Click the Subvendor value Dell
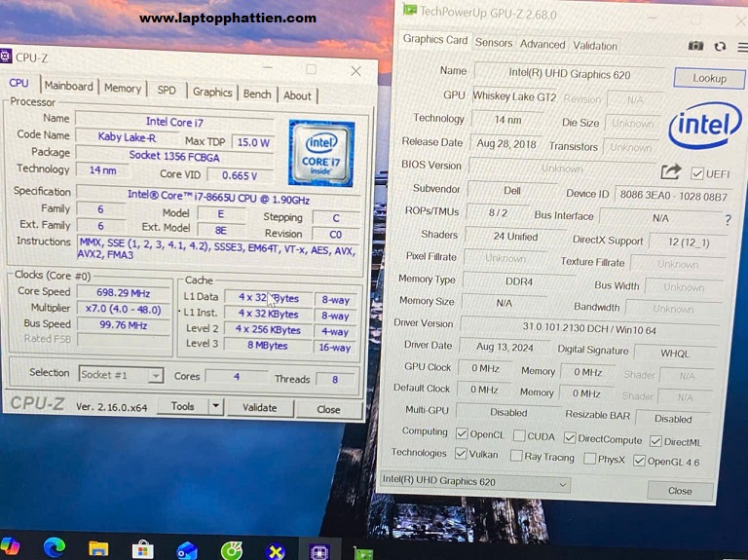This screenshot has height=560, width=748. [512, 190]
